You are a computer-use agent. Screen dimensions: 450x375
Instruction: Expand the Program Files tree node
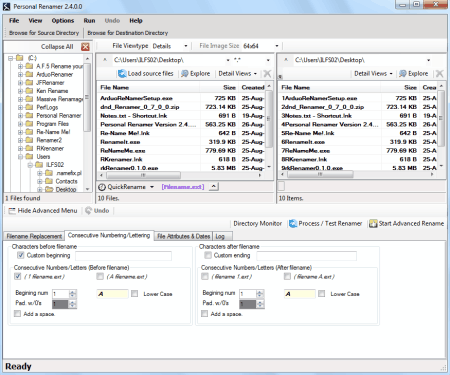[x=20, y=124]
